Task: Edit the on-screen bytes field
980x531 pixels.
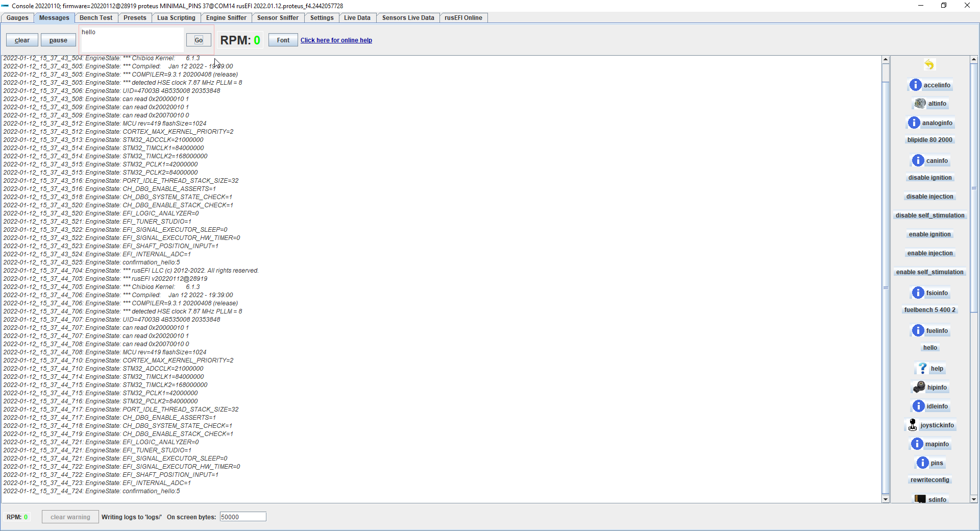Action: click(x=242, y=517)
